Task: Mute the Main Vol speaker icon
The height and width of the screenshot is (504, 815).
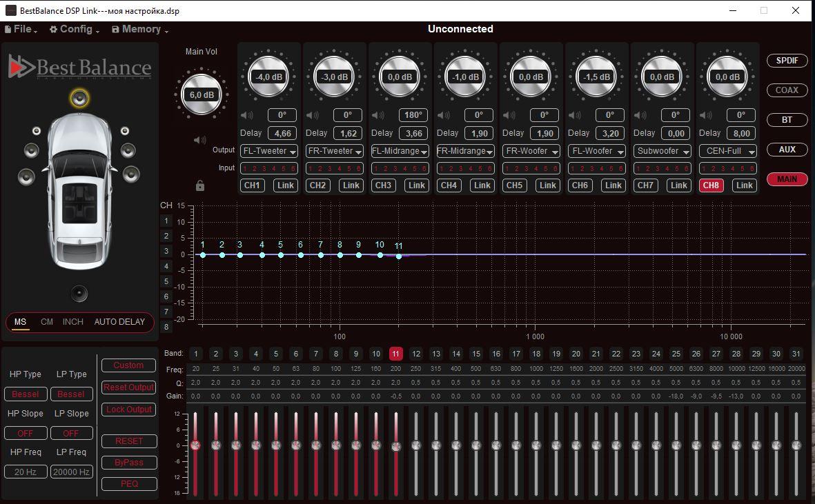Action: [199, 140]
